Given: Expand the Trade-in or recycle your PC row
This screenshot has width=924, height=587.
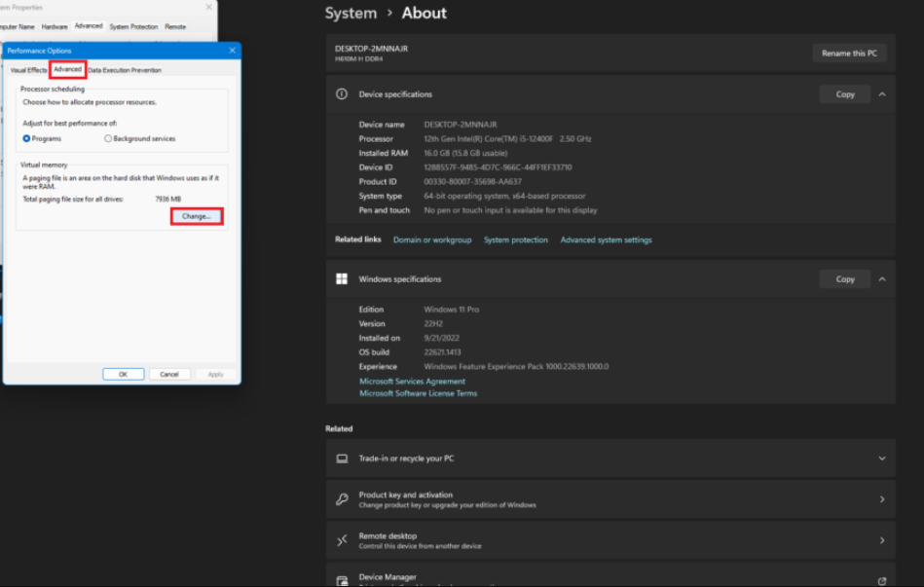Looking at the screenshot, I should coord(881,459).
